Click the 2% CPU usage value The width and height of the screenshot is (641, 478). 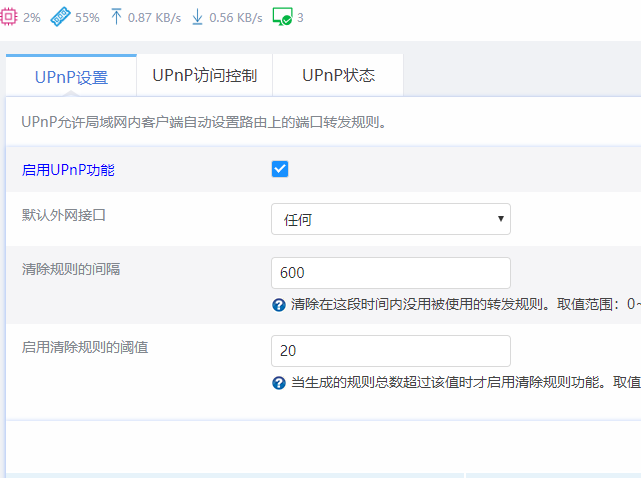coord(32,18)
